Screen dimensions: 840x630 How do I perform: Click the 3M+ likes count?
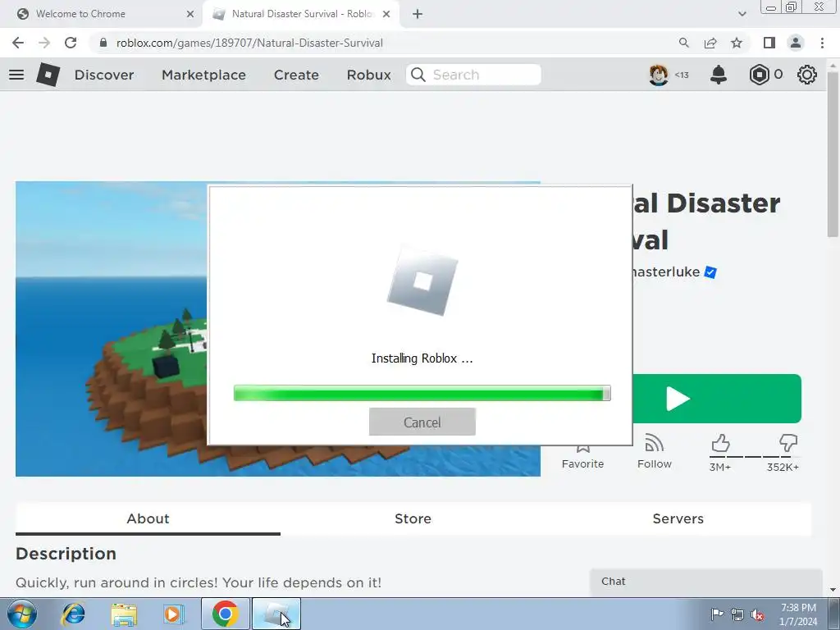click(720, 467)
